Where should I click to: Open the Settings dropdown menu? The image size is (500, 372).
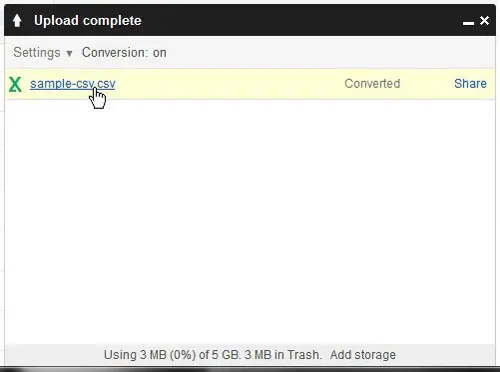coord(43,53)
